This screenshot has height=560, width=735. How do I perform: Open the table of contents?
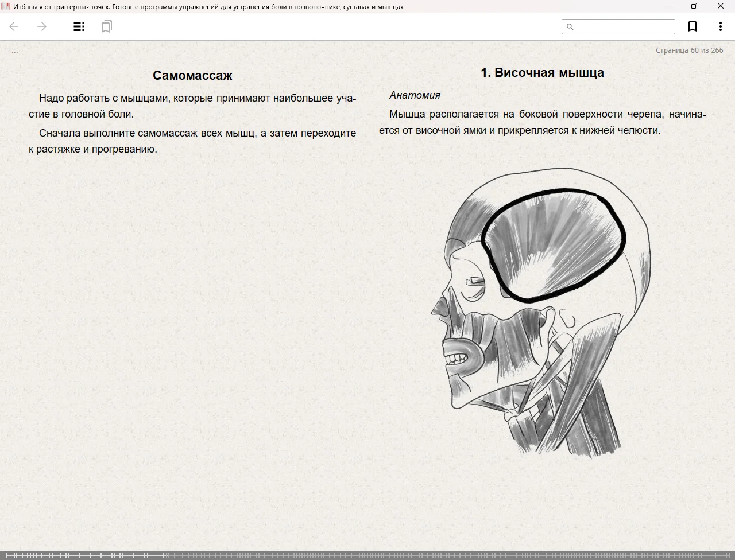(79, 26)
